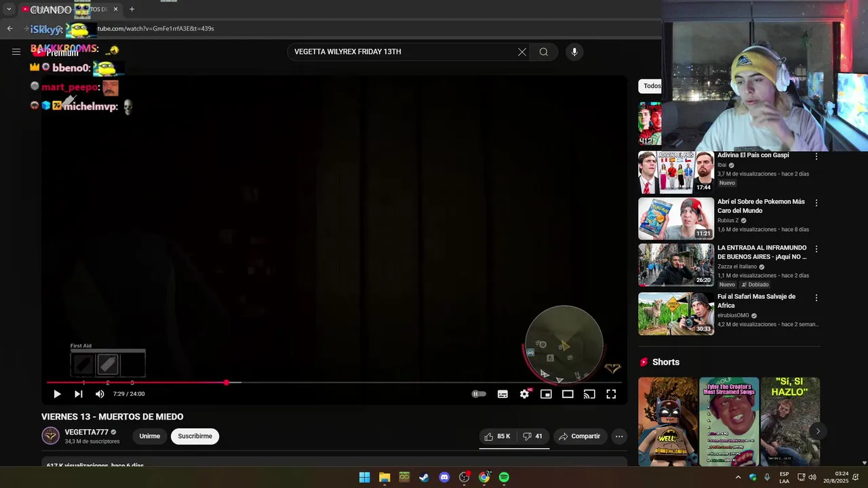Screen dimensions: 868x488
Task: Click the Compartir share button
Action: point(579,436)
